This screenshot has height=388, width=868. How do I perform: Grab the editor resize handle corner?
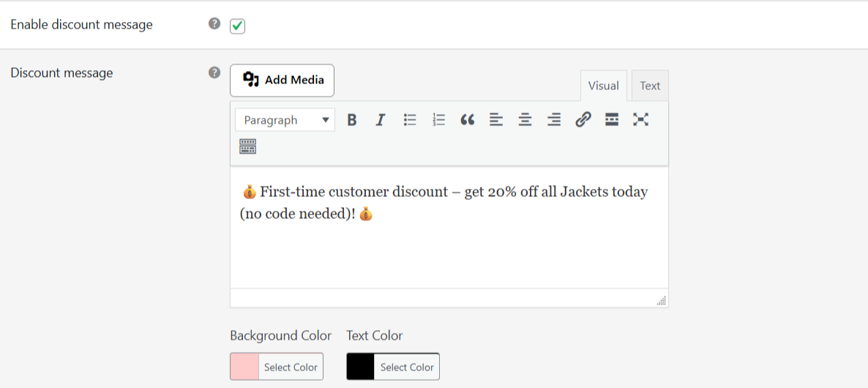tap(662, 301)
